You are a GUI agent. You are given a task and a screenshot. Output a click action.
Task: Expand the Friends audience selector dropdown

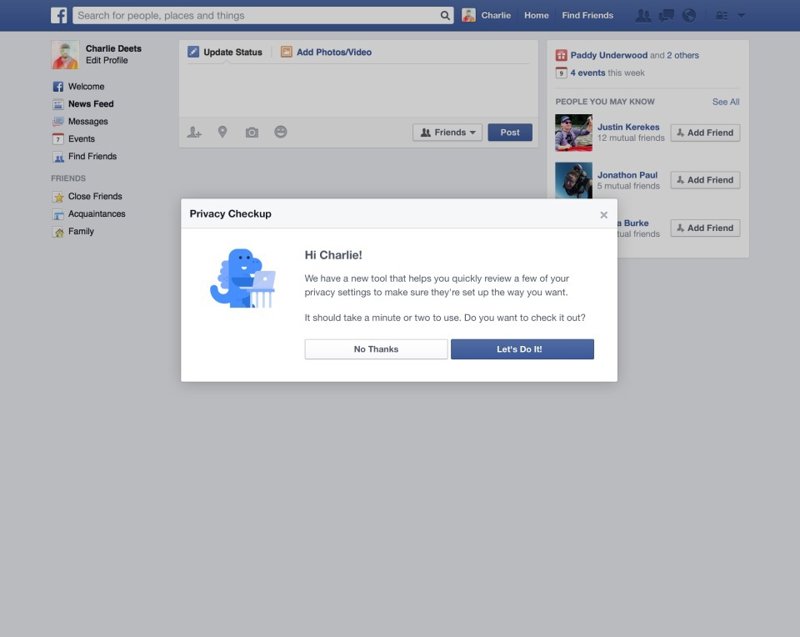[447, 132]
